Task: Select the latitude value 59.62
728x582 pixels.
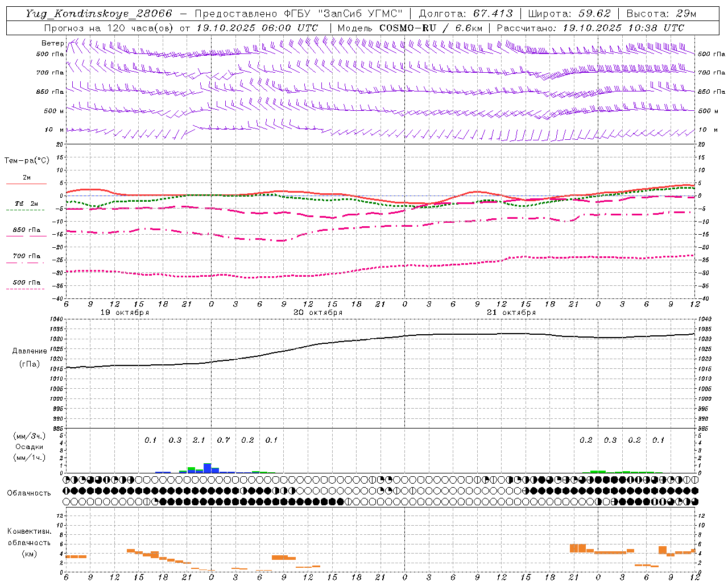Action: tap(595, 14)
